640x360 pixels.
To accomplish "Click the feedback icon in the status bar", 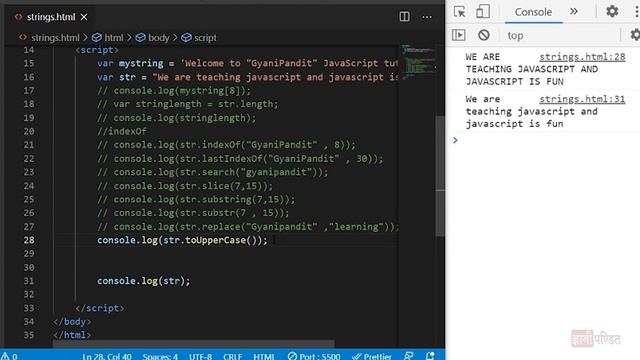I will click(409, 356).
